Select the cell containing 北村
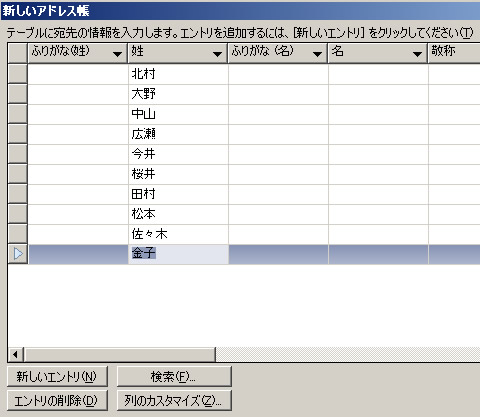This screenshot has width=480, height=417. pos(178,74)
